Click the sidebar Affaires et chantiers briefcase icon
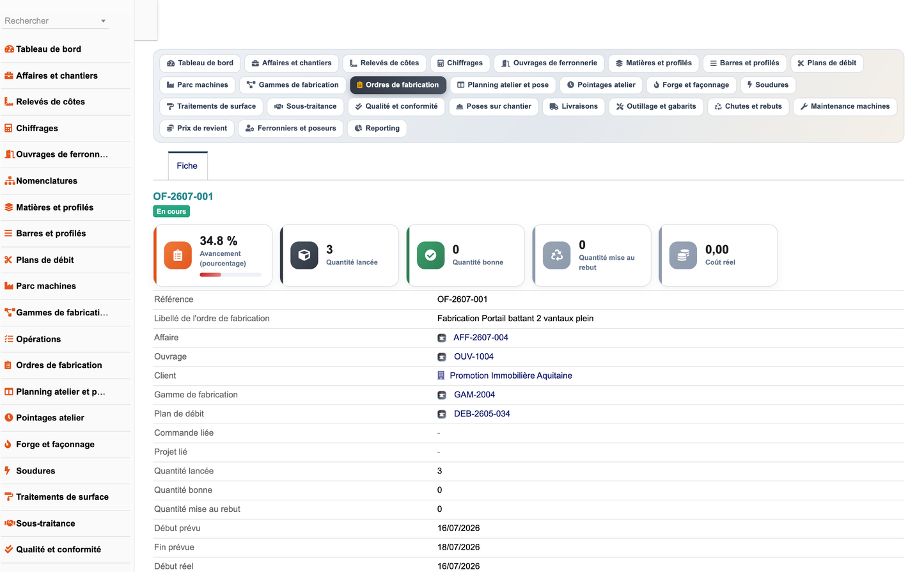924x572 pixels. coord(9,75)
